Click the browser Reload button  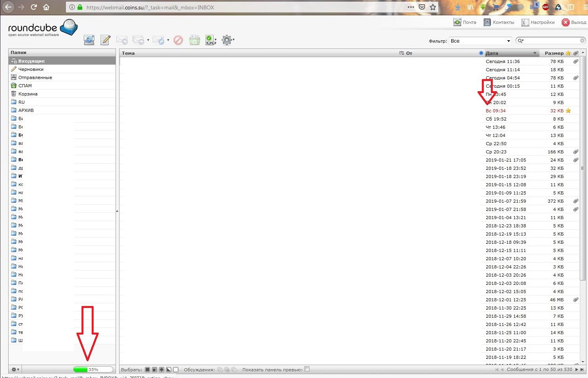(x=34, y=7)
